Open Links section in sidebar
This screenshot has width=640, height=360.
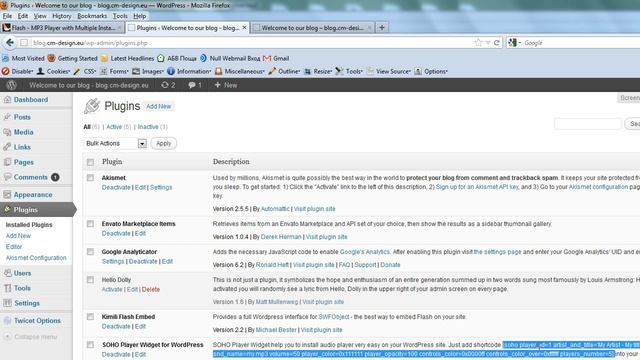tap(22, 147)
